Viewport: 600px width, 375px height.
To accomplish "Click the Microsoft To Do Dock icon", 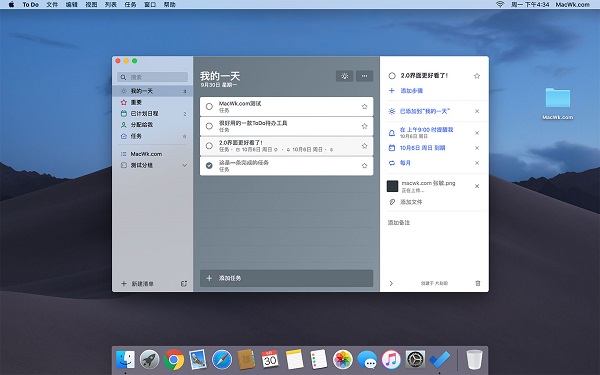I will [439, 360].
